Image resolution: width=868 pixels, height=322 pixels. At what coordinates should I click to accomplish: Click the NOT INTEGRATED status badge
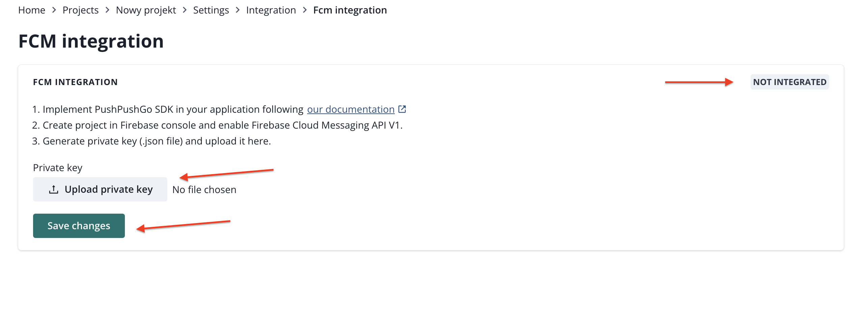tap(789, 82)
